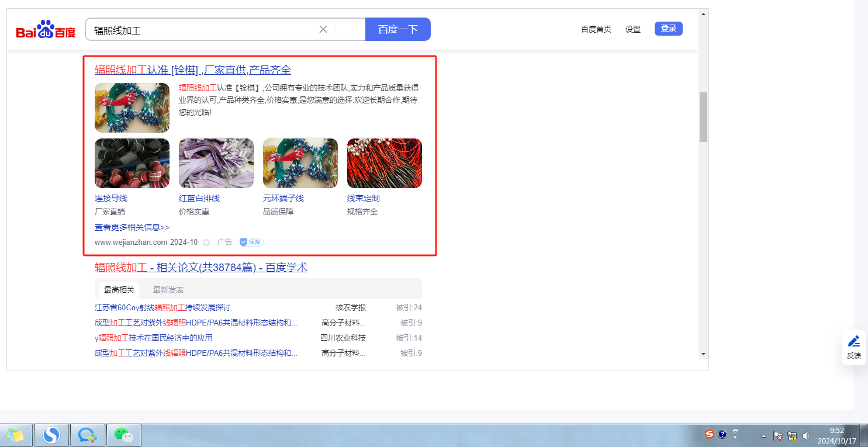The width and height of the screenshot is (868, 447).
Task: Click the scrollbar up arrow
Action: (x=703, y=13)
